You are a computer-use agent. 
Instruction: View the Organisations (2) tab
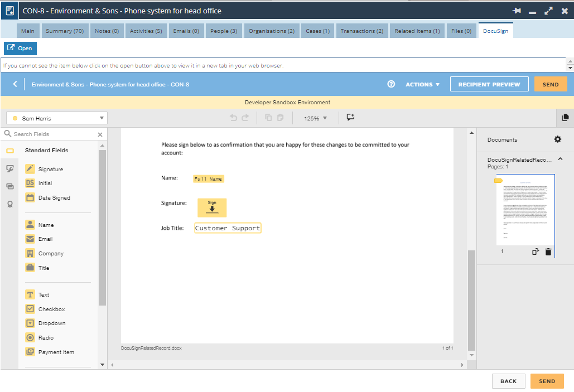click(272, 31)
